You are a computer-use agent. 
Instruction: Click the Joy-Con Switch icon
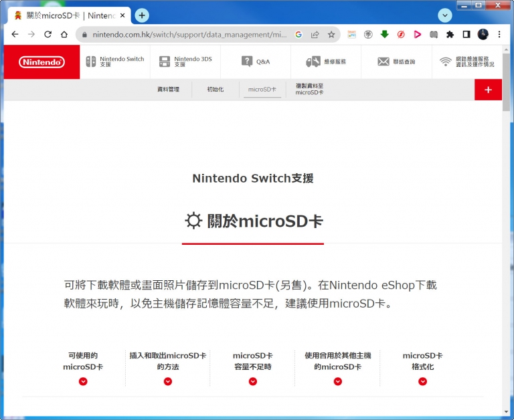(x=91, y=62)
